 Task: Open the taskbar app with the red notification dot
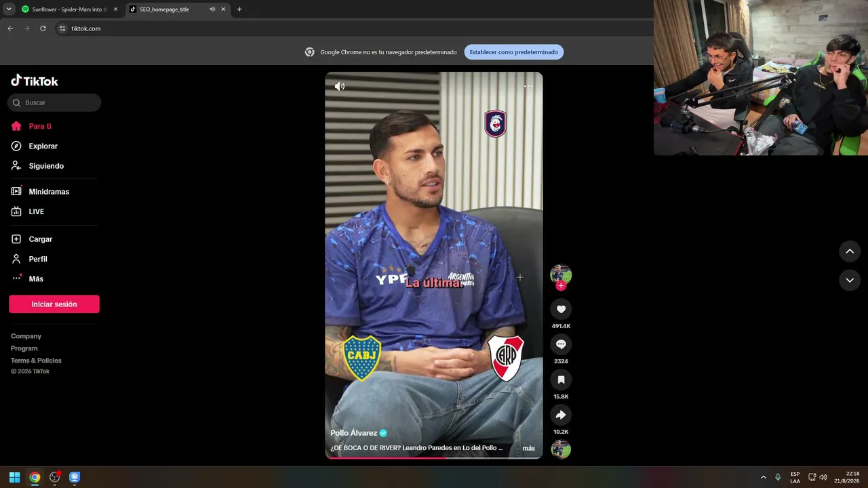[x=55, y=477]
